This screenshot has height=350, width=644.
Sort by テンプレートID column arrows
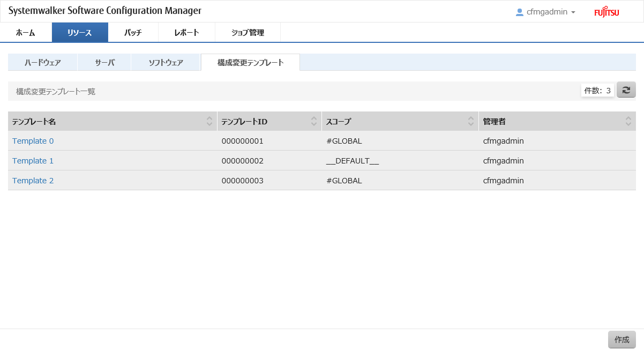(314, 122)
